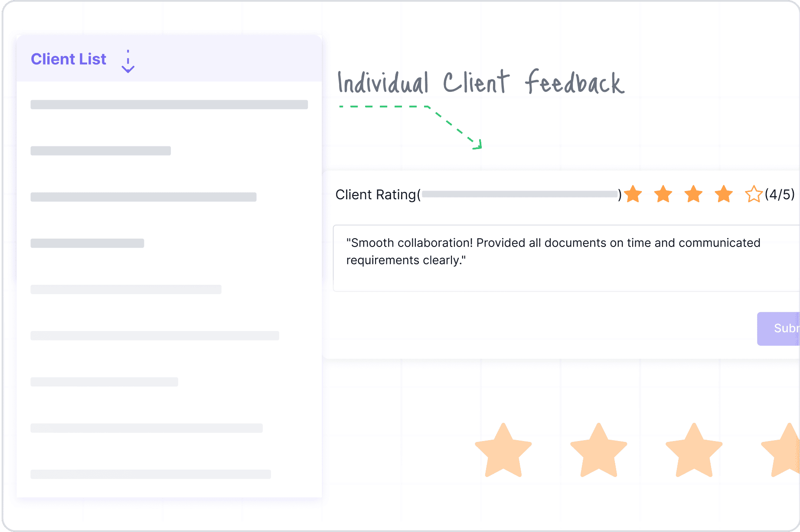800x532 pixels.
Task: Click the partially visible fourth large star
Action: (781, 451)
